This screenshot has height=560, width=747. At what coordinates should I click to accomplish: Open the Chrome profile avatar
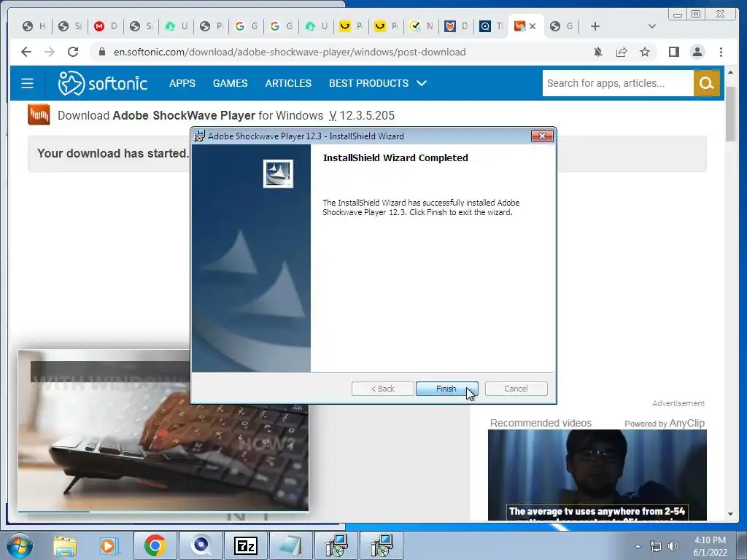(x=697, y=52)
